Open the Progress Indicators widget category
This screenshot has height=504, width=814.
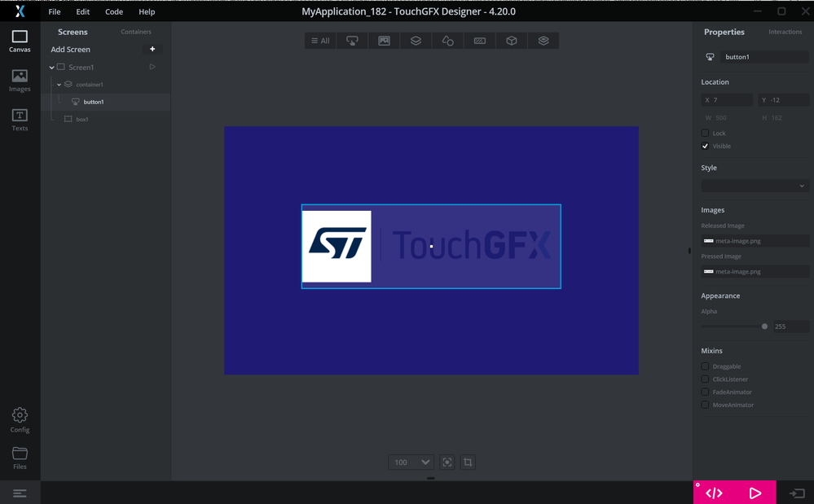[480, 41]
